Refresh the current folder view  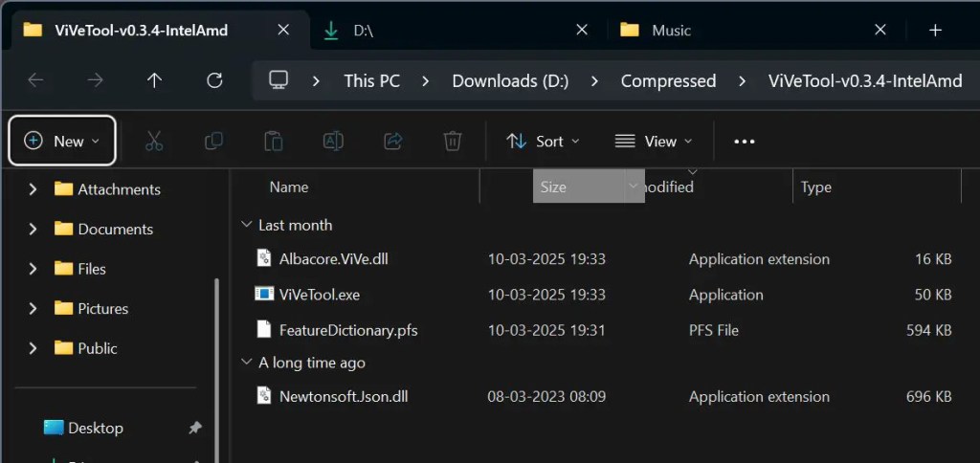pos(214,80)
